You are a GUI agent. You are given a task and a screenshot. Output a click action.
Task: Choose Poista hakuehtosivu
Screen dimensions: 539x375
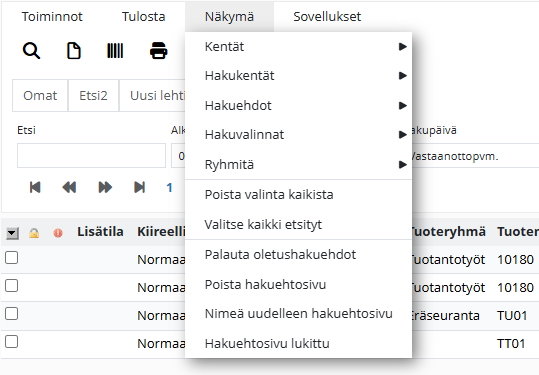point(298,284)
